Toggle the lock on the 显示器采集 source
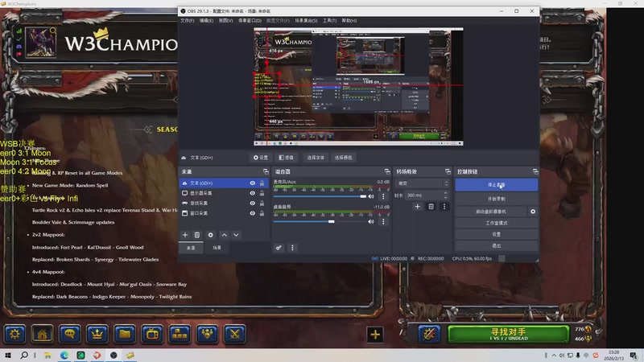The width and height of the screenshot is (644, 362). point(262,193)
